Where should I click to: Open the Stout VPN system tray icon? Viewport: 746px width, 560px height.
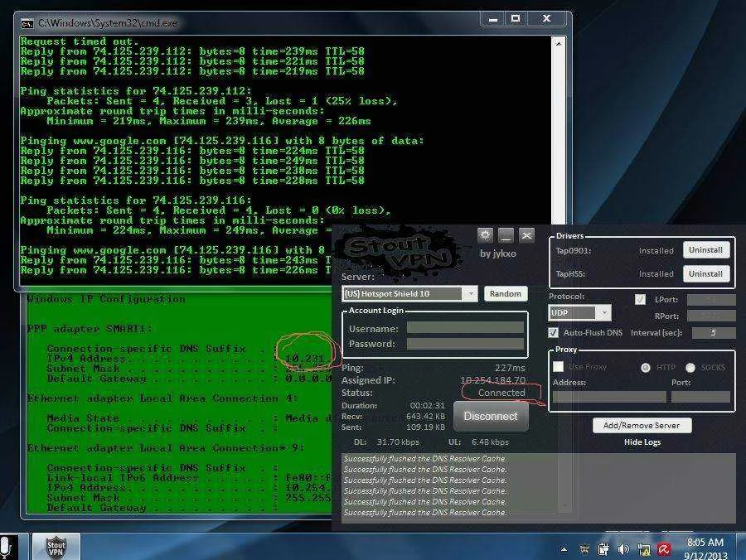584,549
